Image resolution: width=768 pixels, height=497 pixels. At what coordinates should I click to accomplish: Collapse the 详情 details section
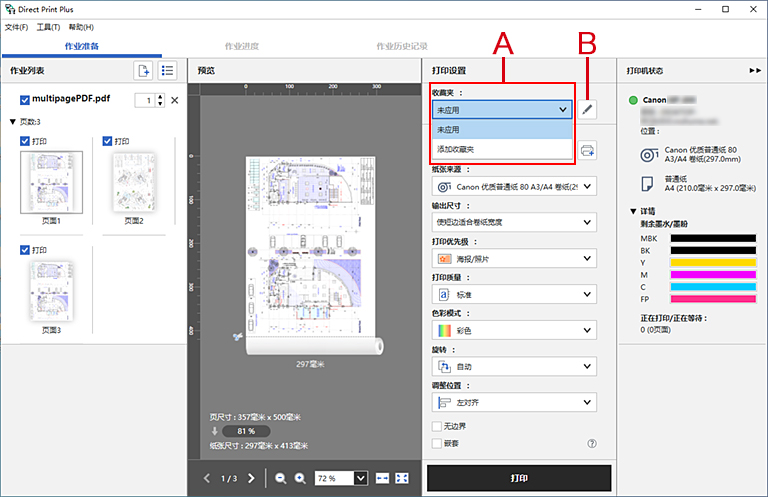[x=633, y=211]
